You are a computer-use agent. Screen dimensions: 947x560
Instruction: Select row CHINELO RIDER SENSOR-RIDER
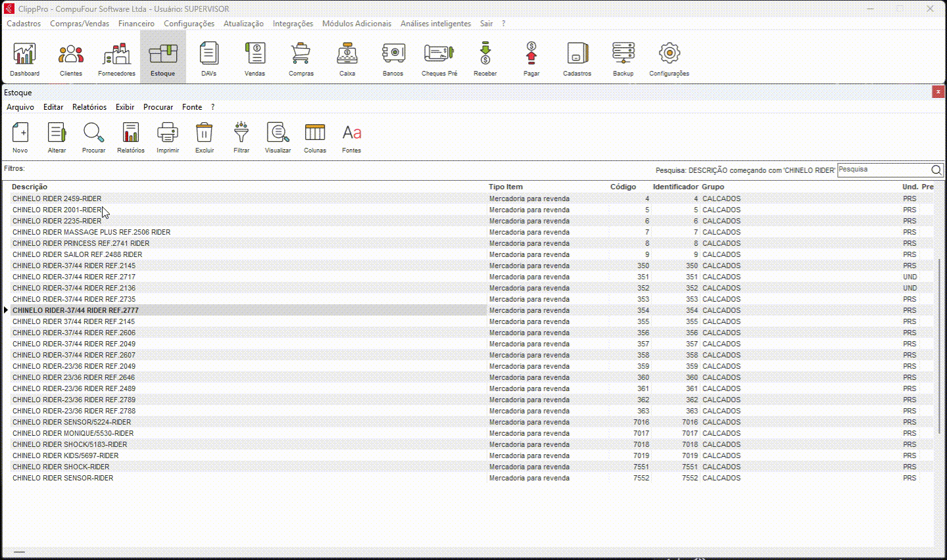coord(63,478)
